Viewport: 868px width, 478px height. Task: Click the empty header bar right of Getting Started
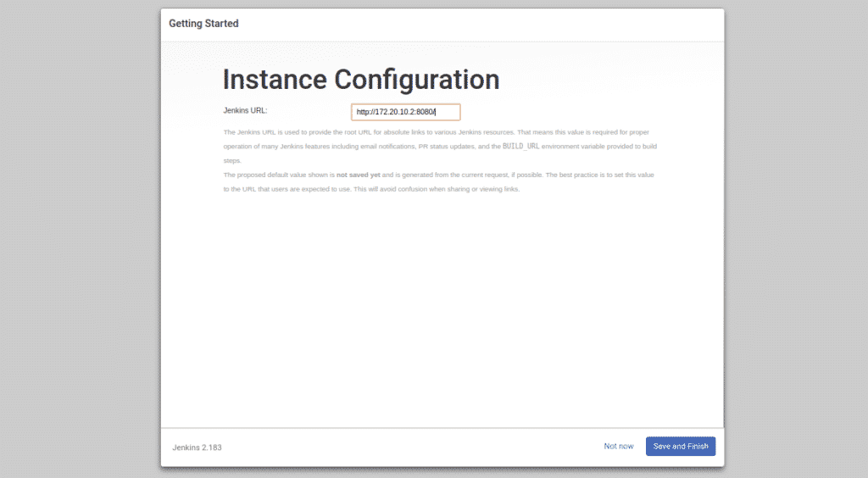pos(509,24)
